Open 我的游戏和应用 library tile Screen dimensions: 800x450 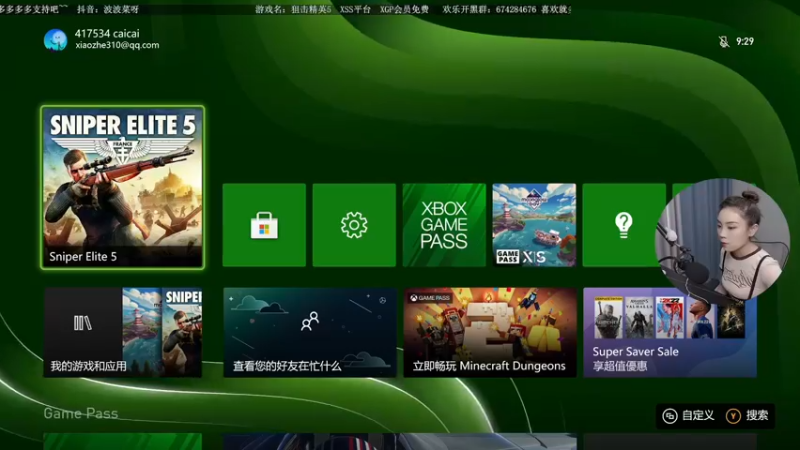tap(122, 333)
